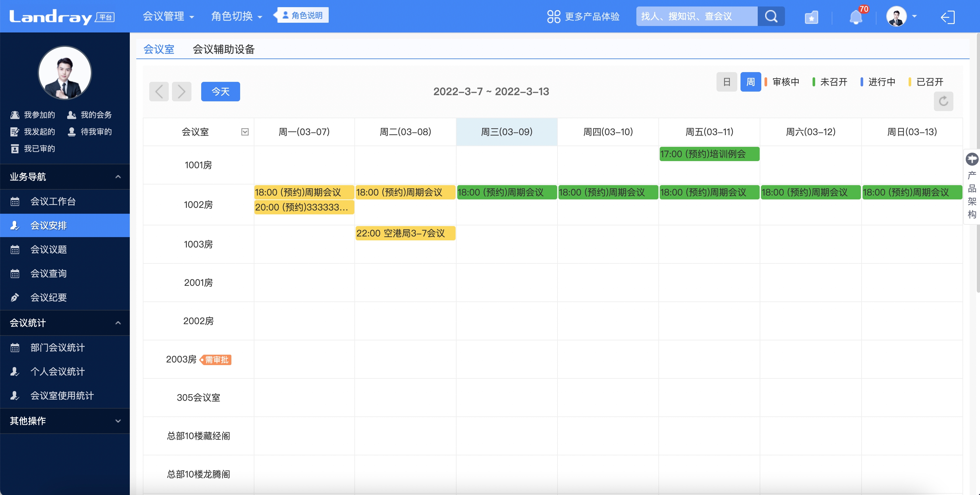
Task: Open 会议室使用统计 menu item
Action: 65,396
